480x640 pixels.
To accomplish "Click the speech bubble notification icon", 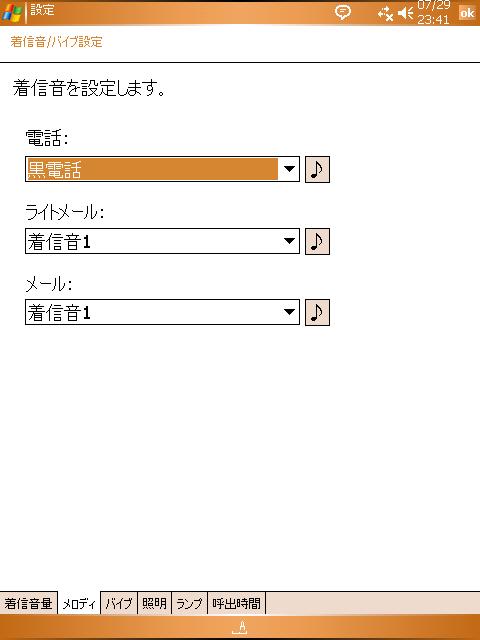I will (342, 13).
